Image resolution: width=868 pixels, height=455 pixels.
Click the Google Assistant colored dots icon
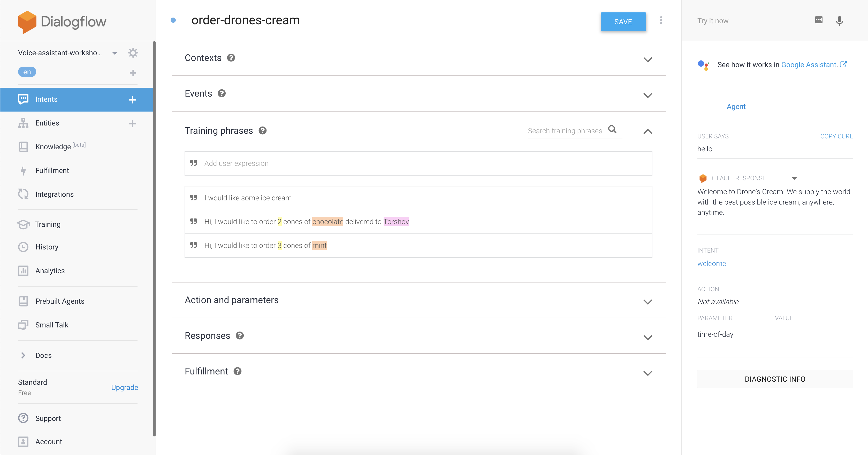coord(704,65)
